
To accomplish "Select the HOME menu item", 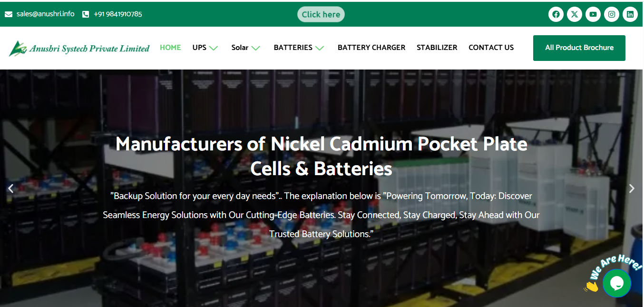I will point(170,48).
